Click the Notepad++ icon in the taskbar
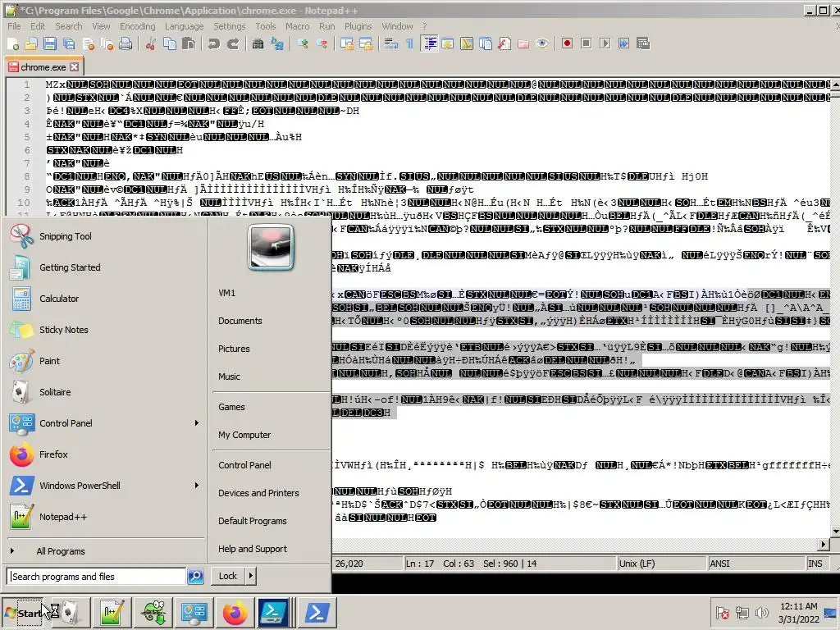Image resolution: width=840 pixels, height=630 pixels. (x=112, y=612)
